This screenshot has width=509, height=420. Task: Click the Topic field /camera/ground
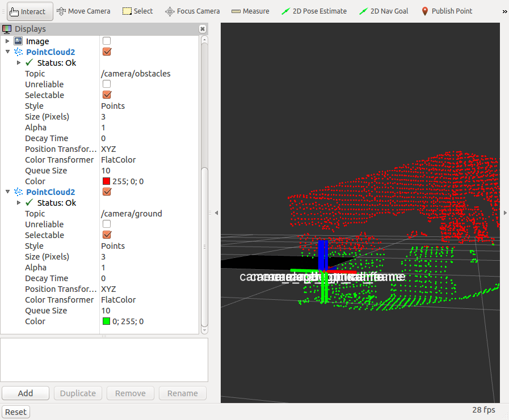pyautogui.click(x=132, y=214)
